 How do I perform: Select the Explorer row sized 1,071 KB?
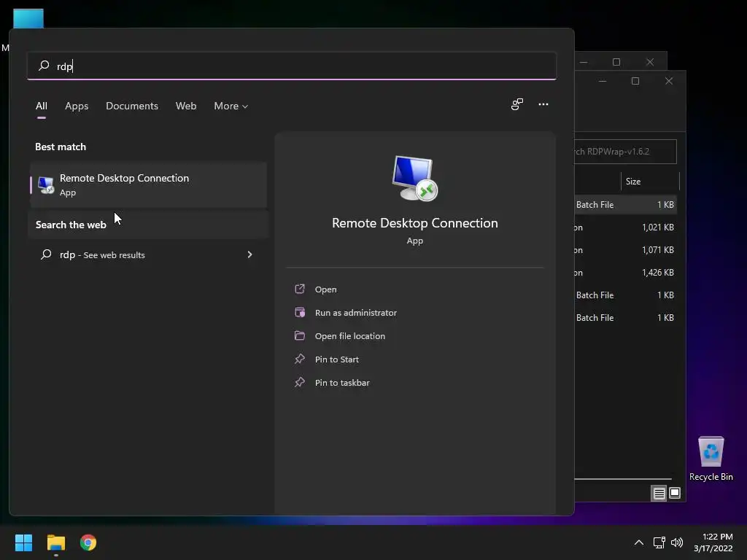click(x=626, y=250)
